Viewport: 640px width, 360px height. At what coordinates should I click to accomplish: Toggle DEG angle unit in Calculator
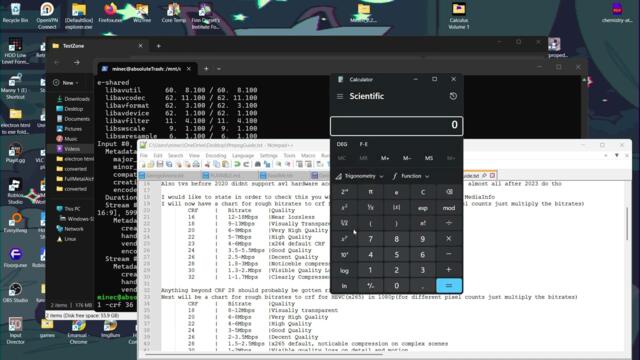click(342, 144)
